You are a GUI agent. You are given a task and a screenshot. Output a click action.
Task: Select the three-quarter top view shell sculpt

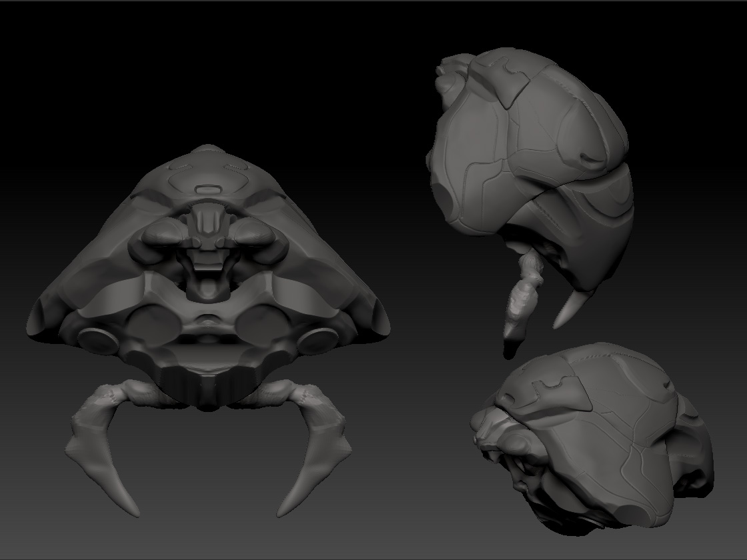[592, 439]
